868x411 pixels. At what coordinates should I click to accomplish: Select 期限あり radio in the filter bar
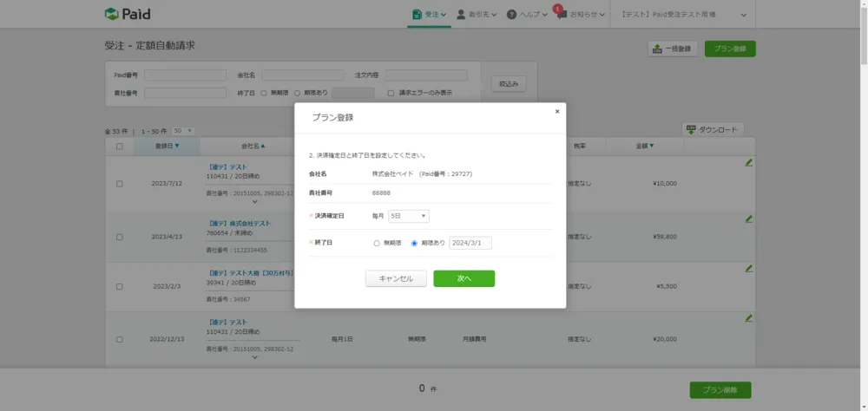297,94
